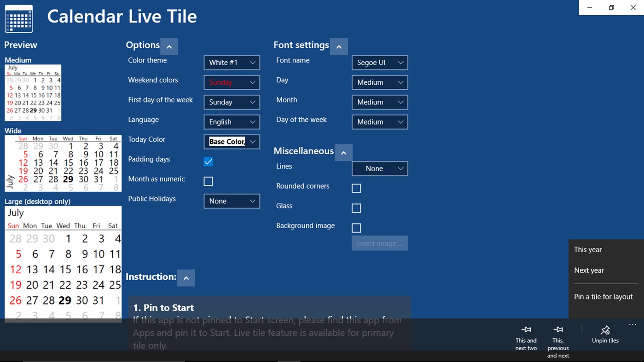Select the 'This and next two' pin icon
Image resolution: width=644 pixels, height=362 pixels.
tap(526, 329)
